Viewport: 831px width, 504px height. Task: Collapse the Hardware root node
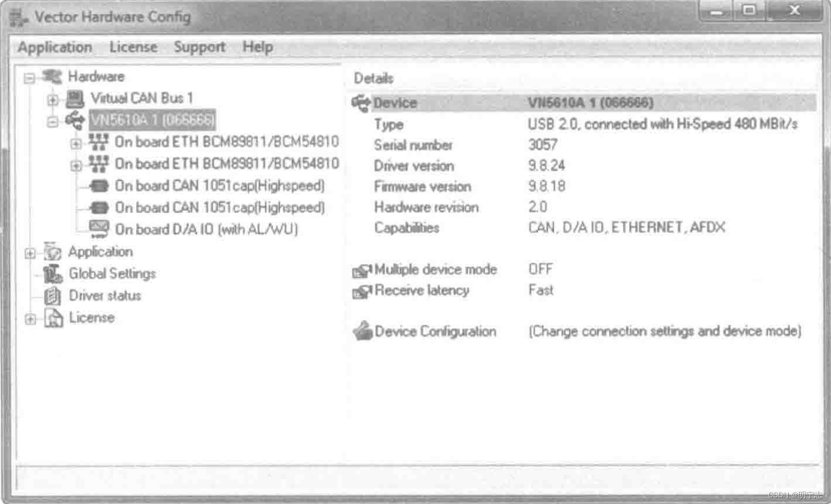[x=30, y=78]
